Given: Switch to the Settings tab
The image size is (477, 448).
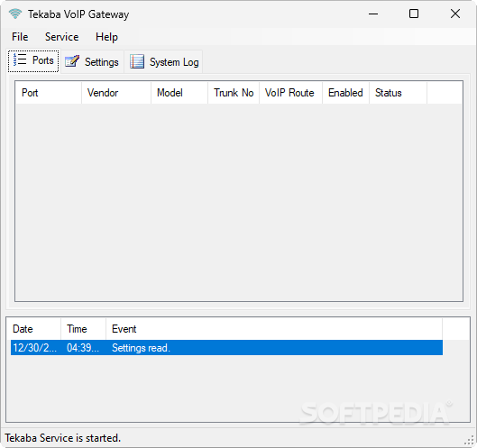Looking at the screenshot, I should tap(92, 62).
